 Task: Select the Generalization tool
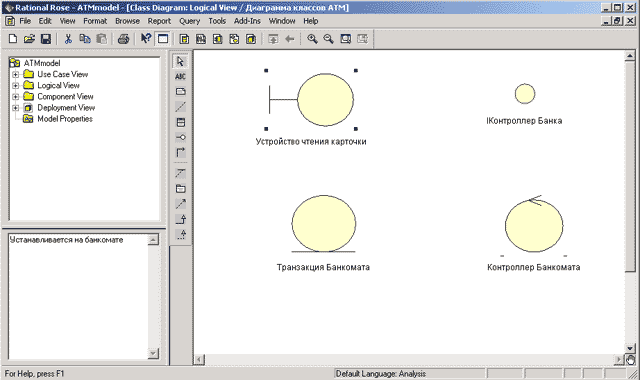pyautogui.click(x=180, y=219)
